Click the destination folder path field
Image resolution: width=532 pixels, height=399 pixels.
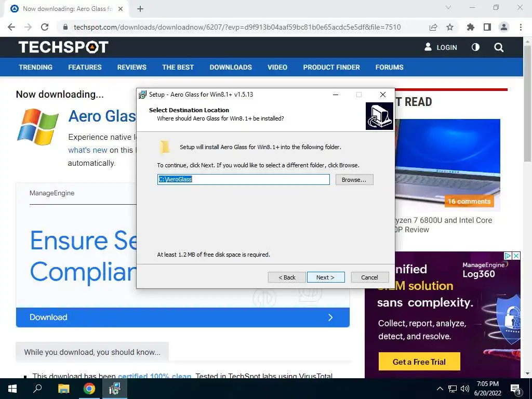tap(243, 179)
